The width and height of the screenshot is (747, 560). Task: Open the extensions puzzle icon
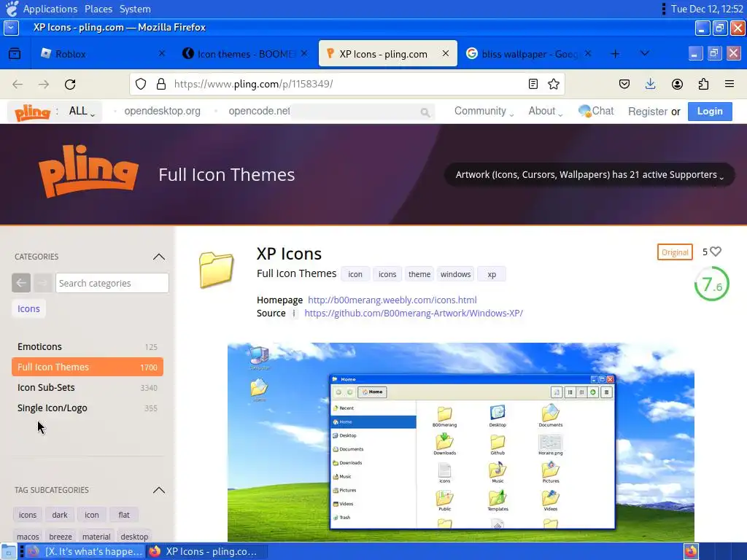703,85
